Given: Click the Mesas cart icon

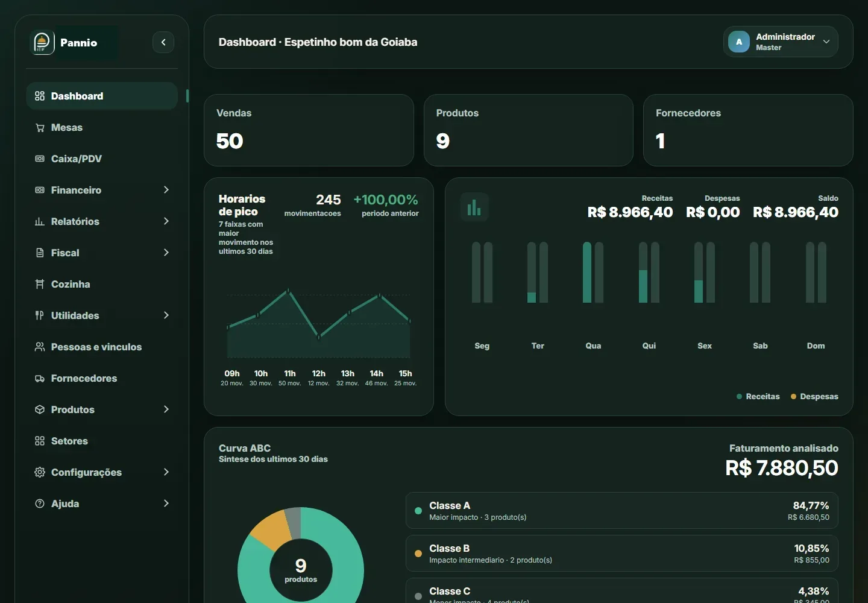Looking at the screenshot, I should pyautogui.click(x=40, y=127).
